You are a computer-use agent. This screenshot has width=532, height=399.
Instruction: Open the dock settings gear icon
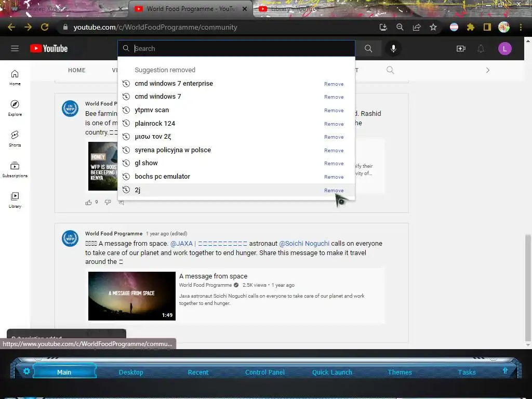[x=26, y=371]
